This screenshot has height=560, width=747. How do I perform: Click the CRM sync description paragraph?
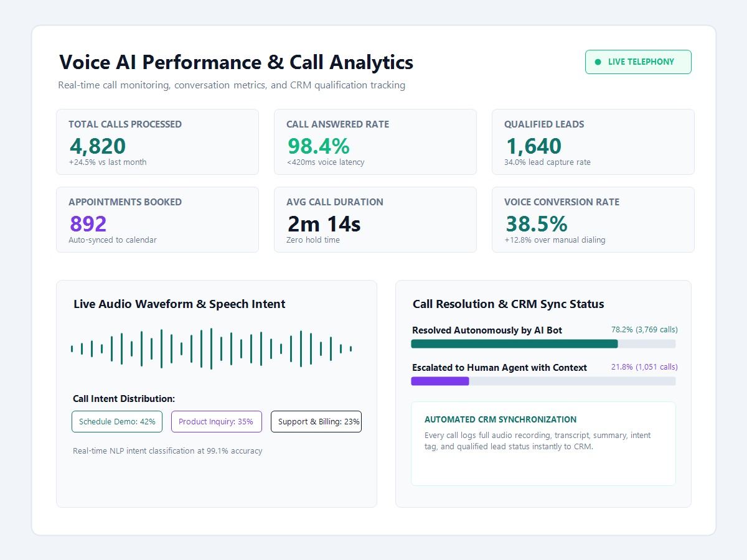[538, 441]
